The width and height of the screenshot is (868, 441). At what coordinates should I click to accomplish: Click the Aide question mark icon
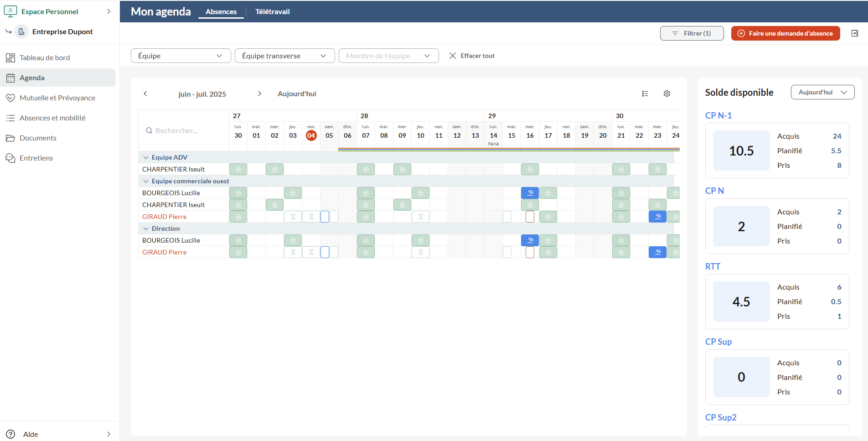(10, 434)
